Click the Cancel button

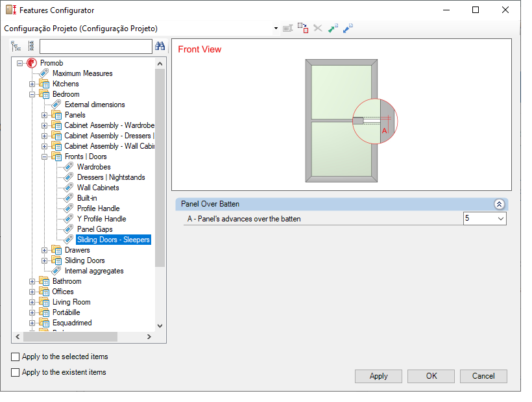[483, 376]
